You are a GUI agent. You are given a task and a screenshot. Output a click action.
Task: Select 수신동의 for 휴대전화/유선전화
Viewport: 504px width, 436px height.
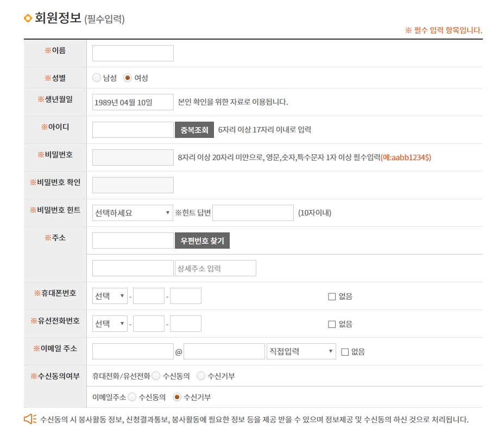(x=156, y=376)
